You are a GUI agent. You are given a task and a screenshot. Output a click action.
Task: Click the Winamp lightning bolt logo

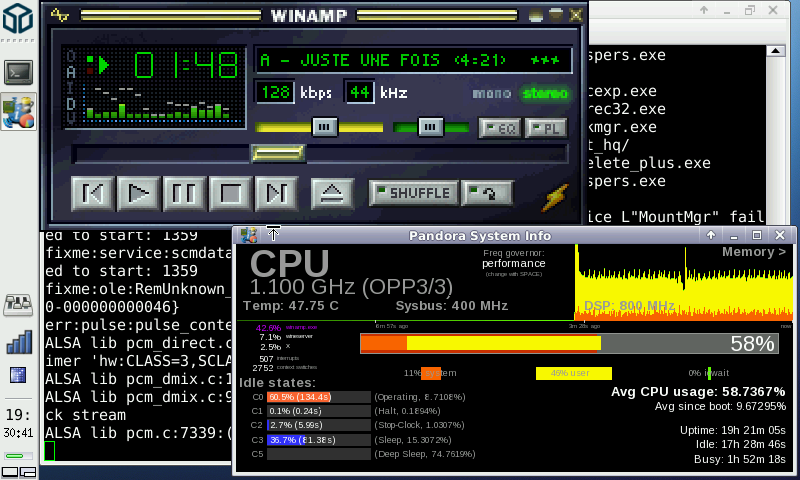tap(555, 197)
